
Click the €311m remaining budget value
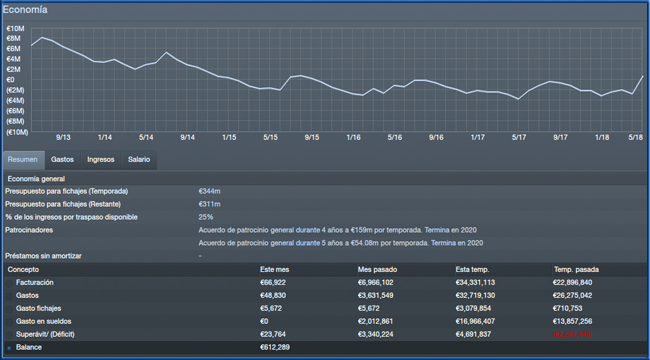click(x=209, y=204)
